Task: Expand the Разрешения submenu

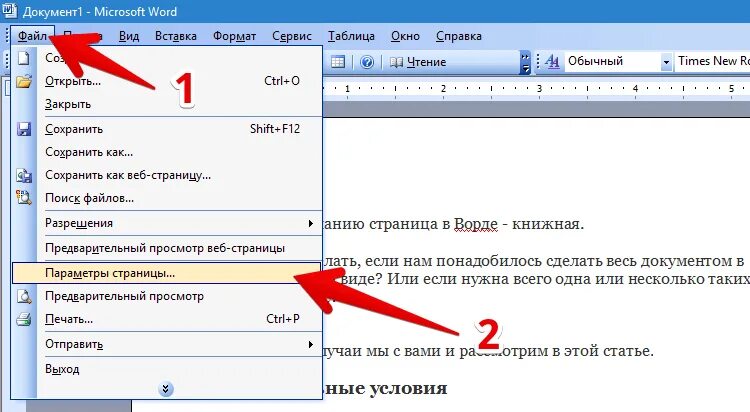Action: coord(167,223)
